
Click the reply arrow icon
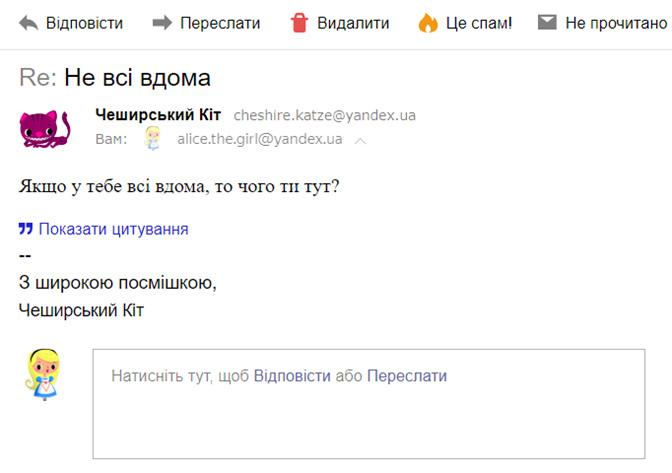[29, 23]
